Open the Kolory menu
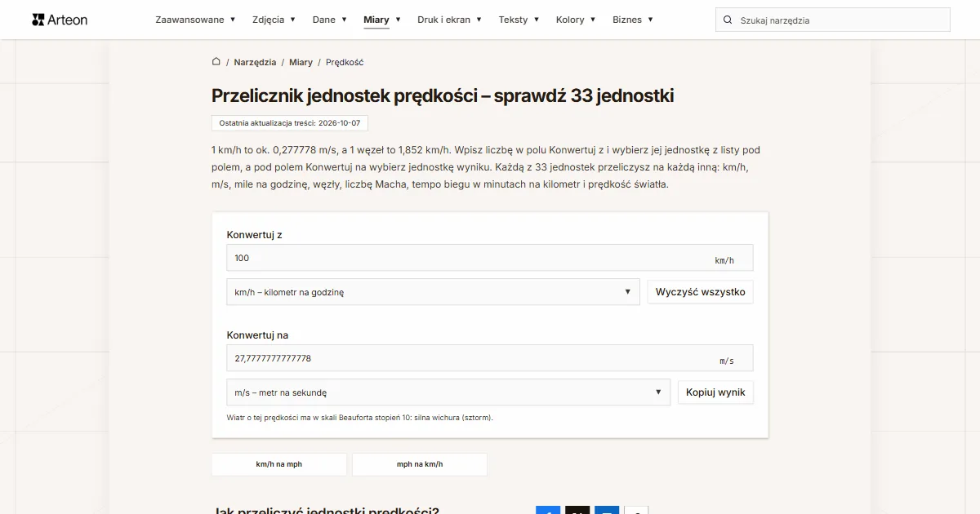The width and height of the screenshot is (980, 514). pyautogui.click(x=576, y=20)
